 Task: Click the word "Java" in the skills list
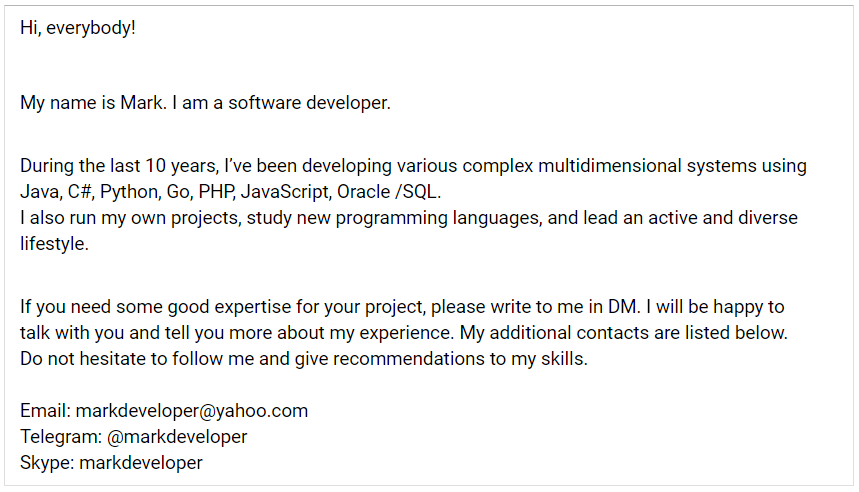coord(38,191)
